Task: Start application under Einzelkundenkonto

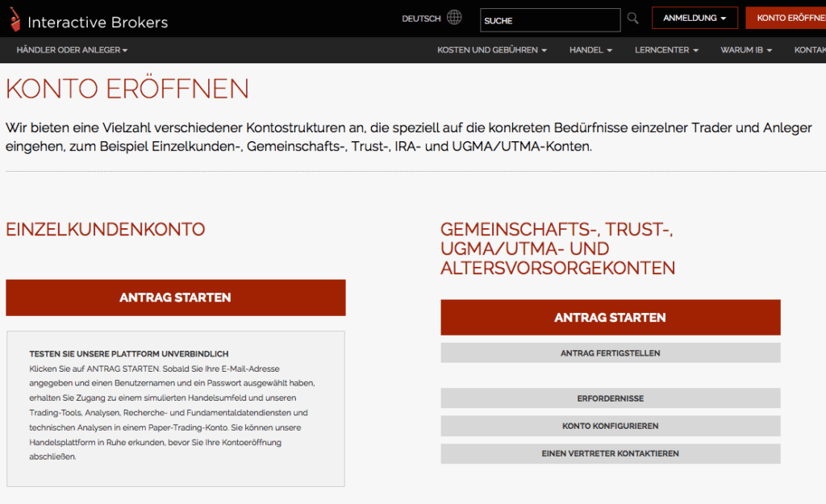Action: [175, 298]
